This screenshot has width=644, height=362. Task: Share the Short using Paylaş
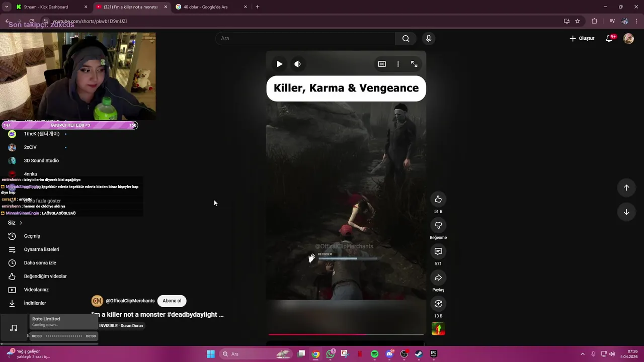[438, 278]
